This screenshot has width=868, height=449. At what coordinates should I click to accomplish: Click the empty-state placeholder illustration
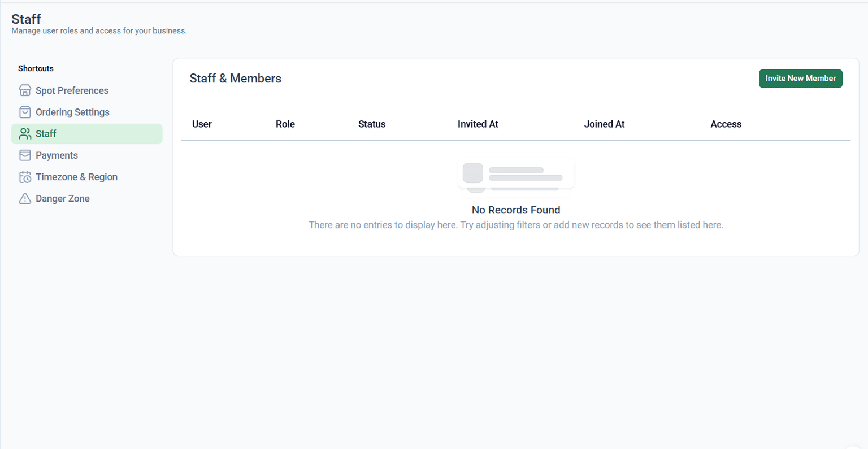pos(515,175)
